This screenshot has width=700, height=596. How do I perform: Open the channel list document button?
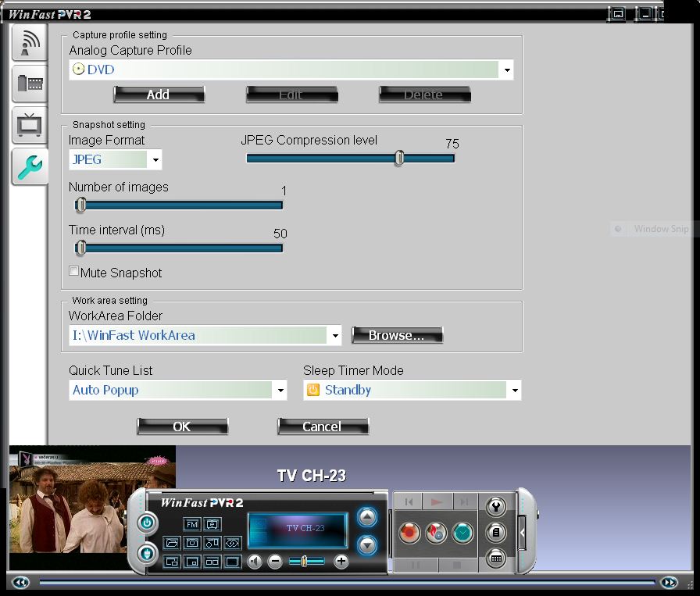495,532
